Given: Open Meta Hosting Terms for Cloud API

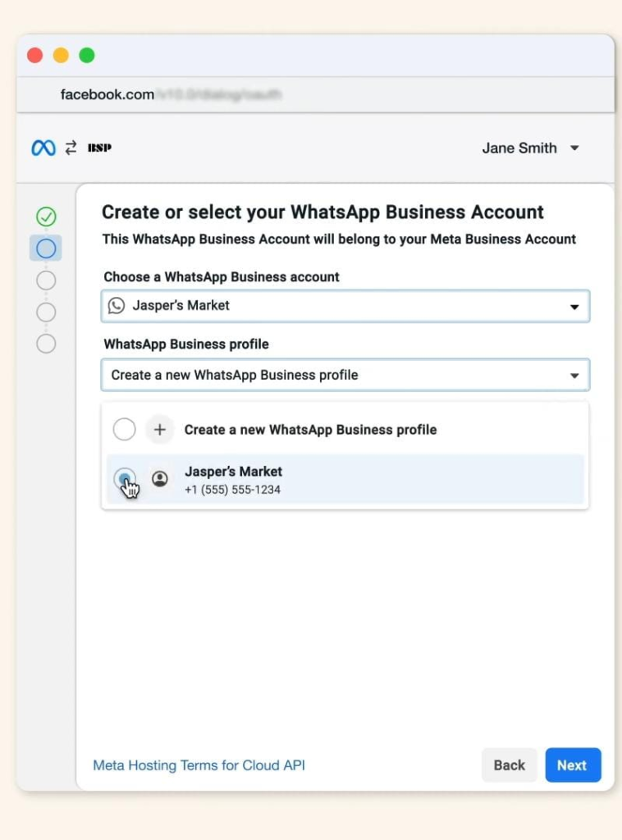Looking at the screenshot, I should point(199,765).
